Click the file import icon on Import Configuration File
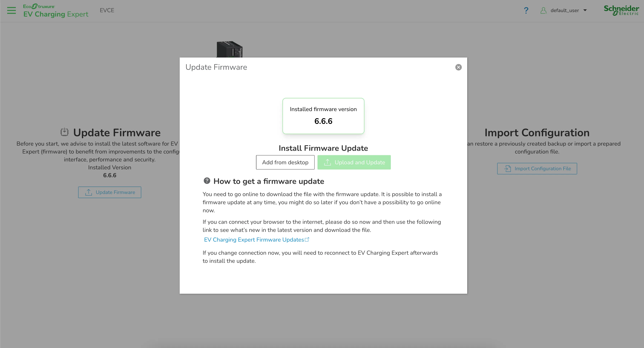Screen dimensions: 644x348 [x=507, y=168]
